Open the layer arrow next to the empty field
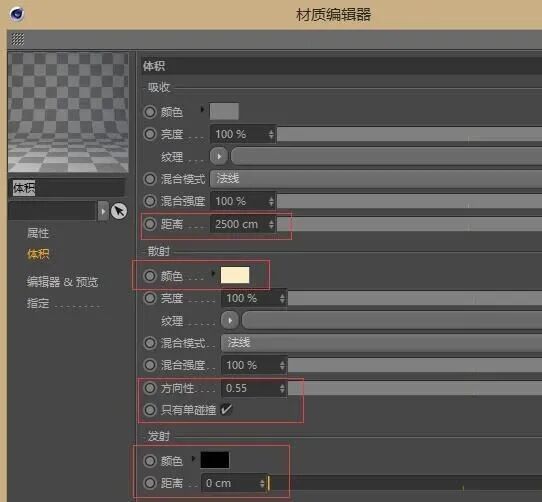The width and height of the screenshot is (542, 502). 103,211
